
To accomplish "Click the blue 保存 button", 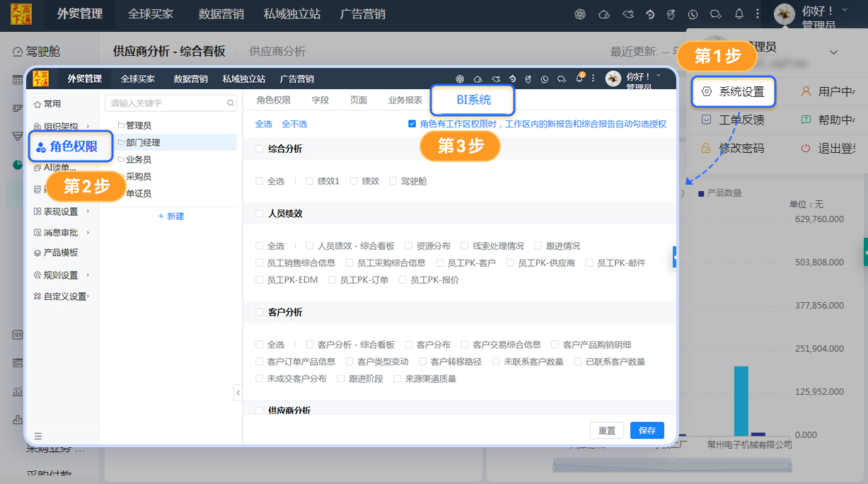I will 647,430.
